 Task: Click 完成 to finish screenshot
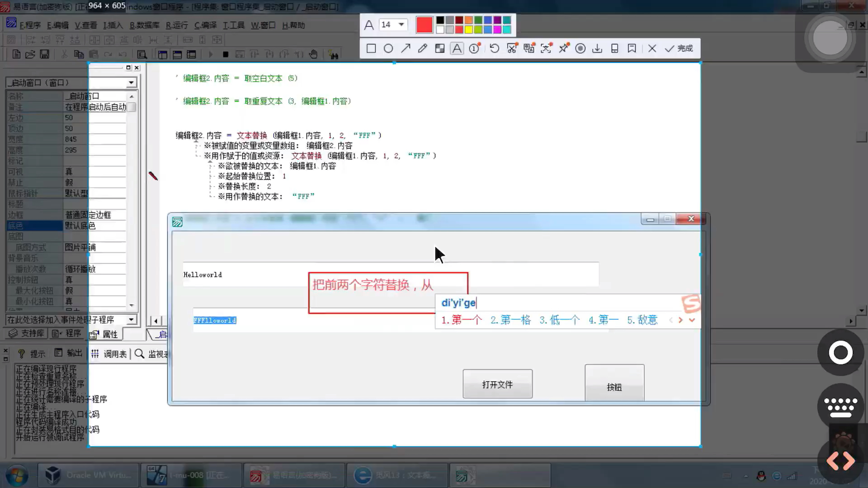pyautogui.click(x=679, y=48)
